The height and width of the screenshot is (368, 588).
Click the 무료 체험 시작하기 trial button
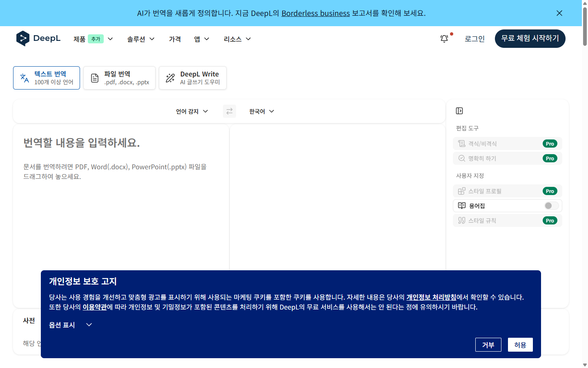coord(530,38)
